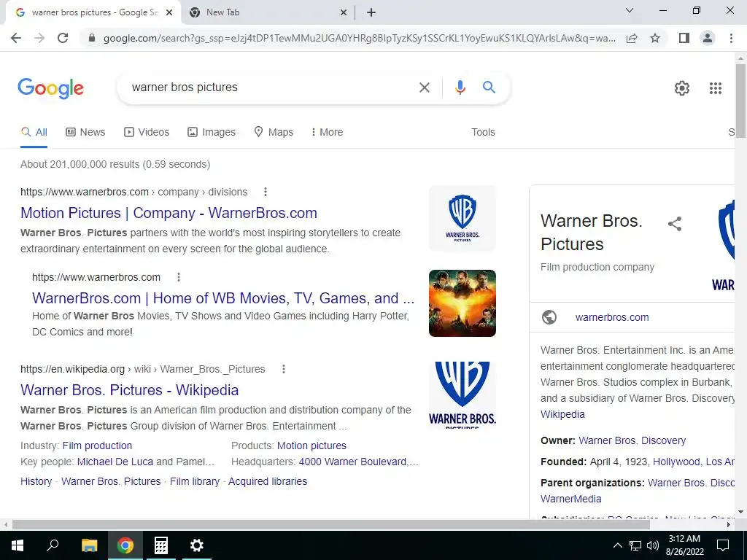This screenshot has width=747, height=560.
Task: Open 4000 Warner Boulevard headquarters link
Action: click(358, 462)
